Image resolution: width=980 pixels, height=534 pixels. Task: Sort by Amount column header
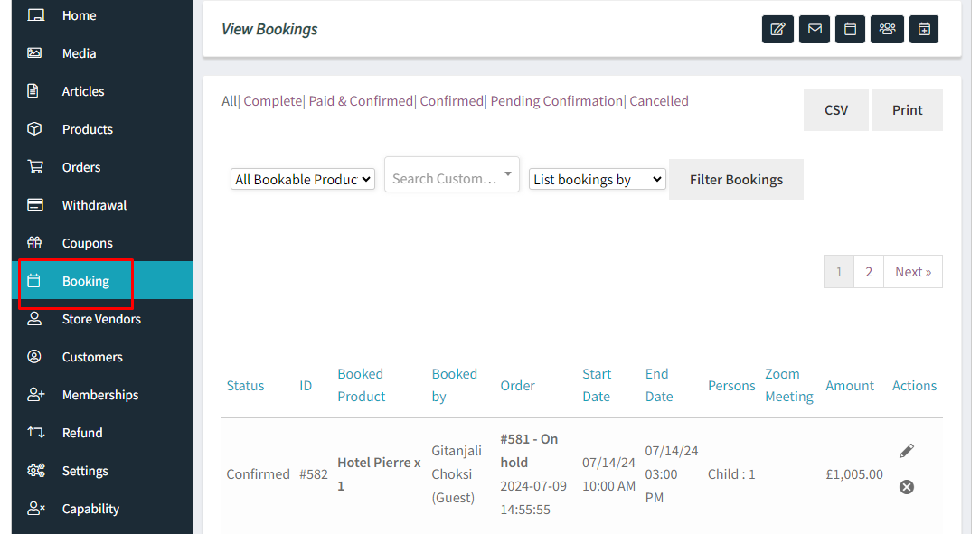click(850, 385)
